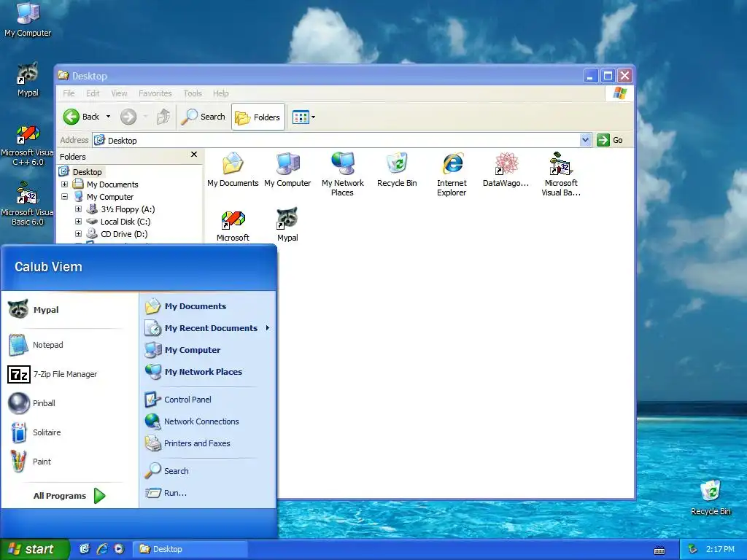
Task: Click the Forward arrow toolbar button
Action: point(128,117)
